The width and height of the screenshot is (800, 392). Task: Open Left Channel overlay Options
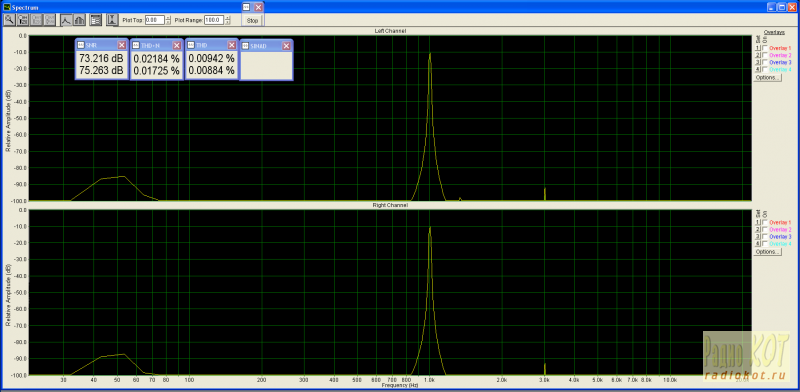(767, 78)
